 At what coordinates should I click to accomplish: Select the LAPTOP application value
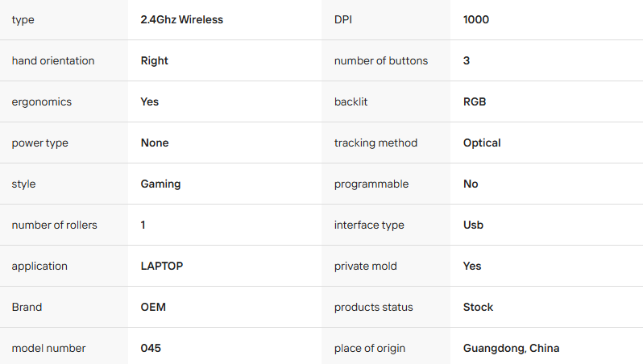click(162, 266)
